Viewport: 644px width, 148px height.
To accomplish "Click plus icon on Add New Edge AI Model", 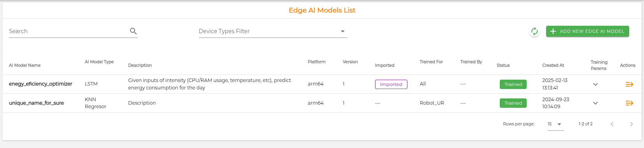I will click(x=553, y=31).
